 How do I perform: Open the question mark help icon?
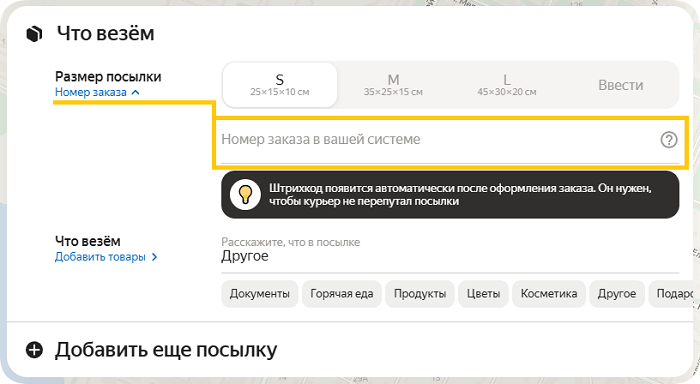(x=669, y=140)
